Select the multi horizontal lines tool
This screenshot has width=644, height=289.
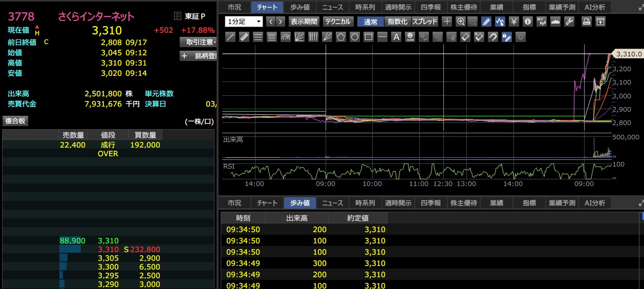click(x=272, y=37)
